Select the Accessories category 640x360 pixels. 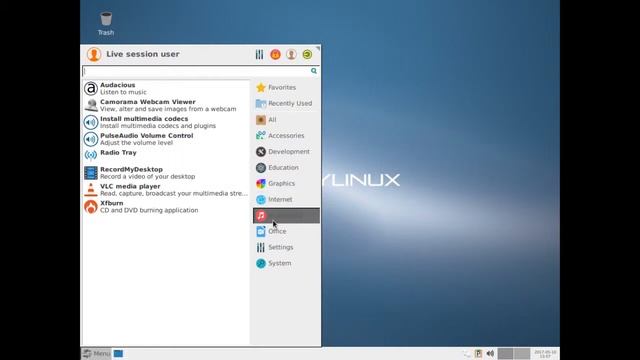coord(286,136)
